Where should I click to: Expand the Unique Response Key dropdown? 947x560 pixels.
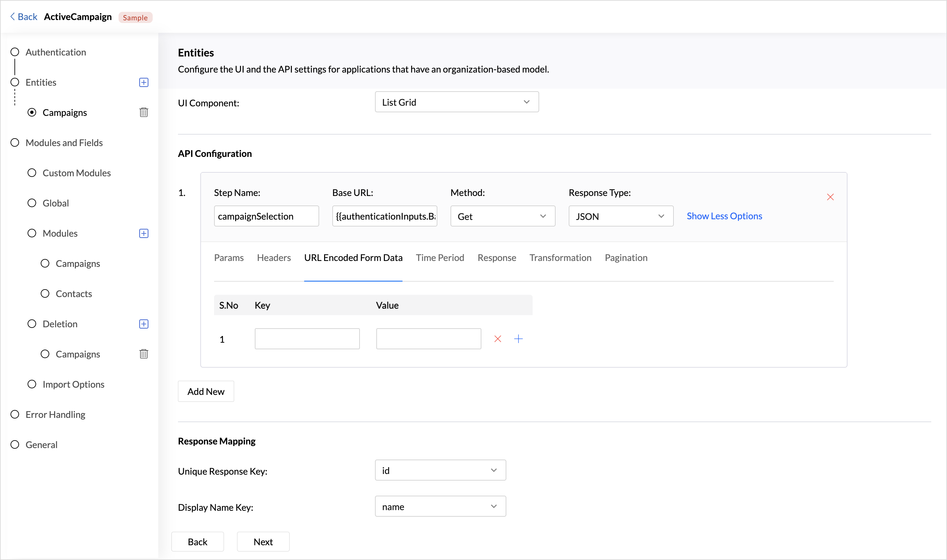click(x=440, y=470)
